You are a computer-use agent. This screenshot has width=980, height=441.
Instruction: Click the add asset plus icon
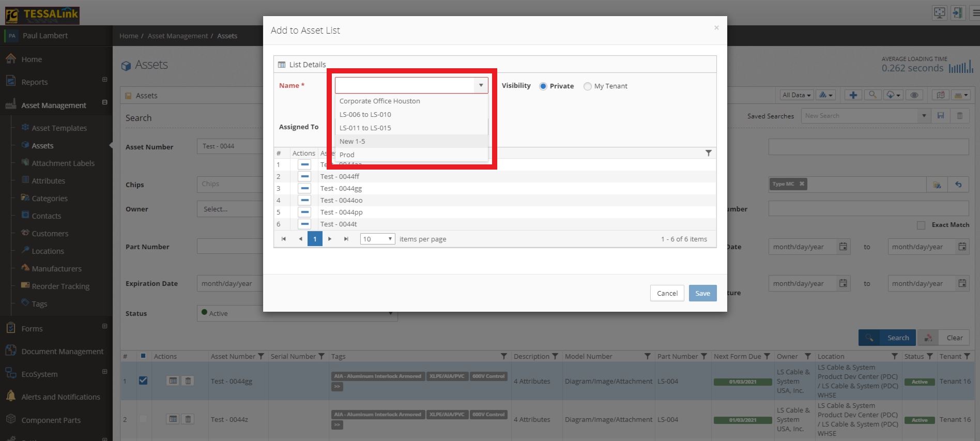853,95
